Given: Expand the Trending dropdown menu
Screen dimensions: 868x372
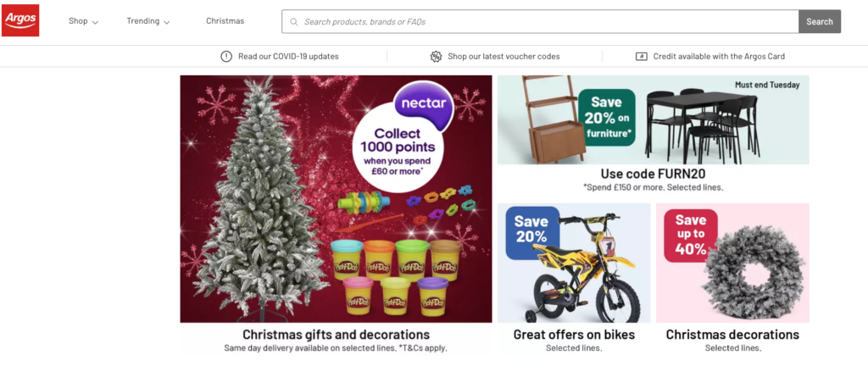Looking at the screenshot, I should click(148, 21).
